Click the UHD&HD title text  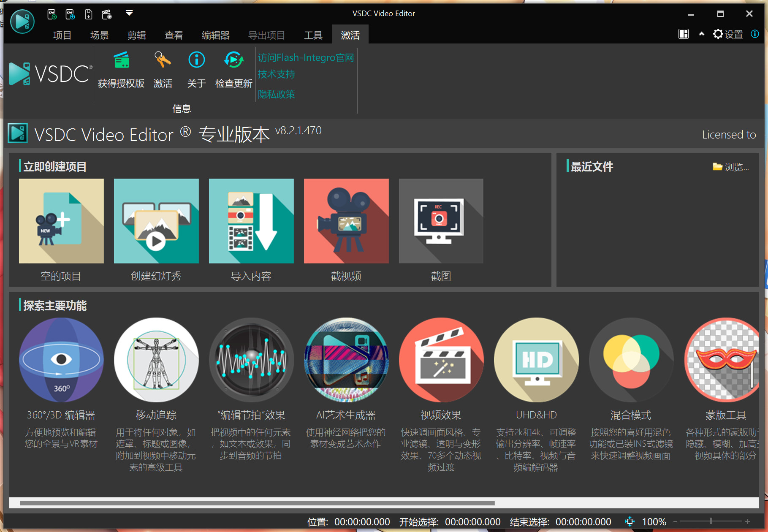[x=536, y=415]
